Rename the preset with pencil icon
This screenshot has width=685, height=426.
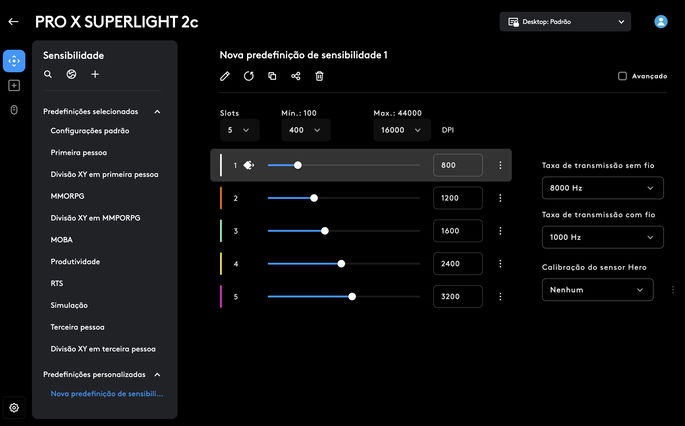(225, 76)
